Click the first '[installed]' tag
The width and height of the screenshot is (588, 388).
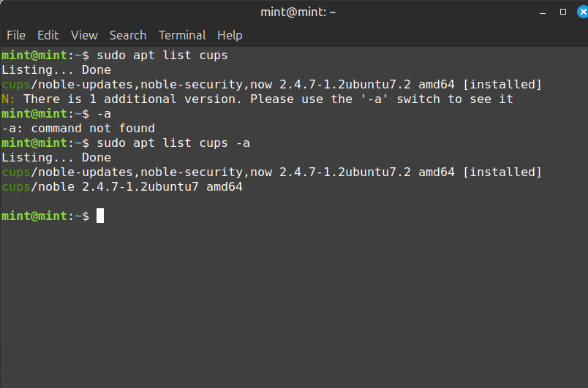coord(502,85)
